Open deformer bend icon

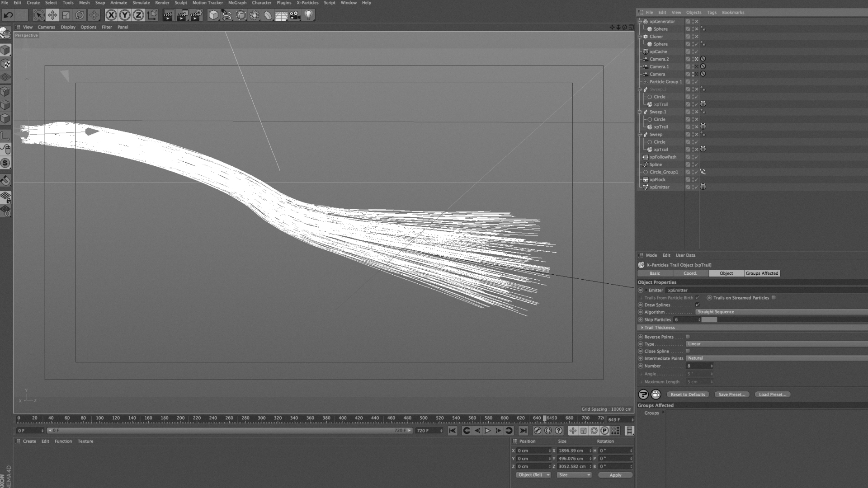click(268, 15)
